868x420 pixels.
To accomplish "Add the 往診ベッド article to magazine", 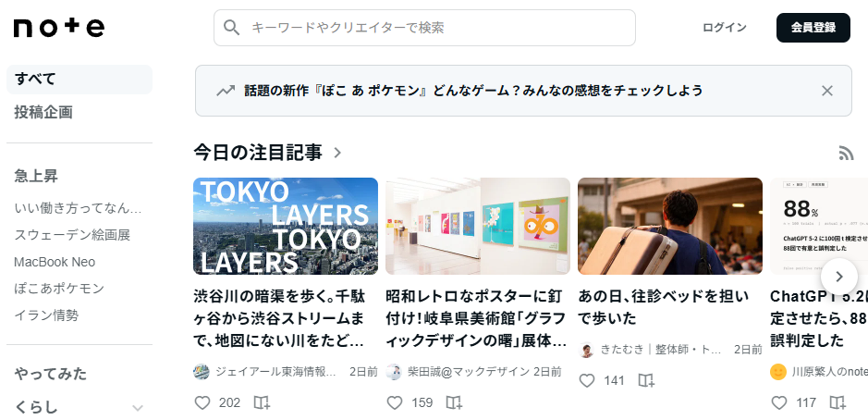I will point(646,380).
